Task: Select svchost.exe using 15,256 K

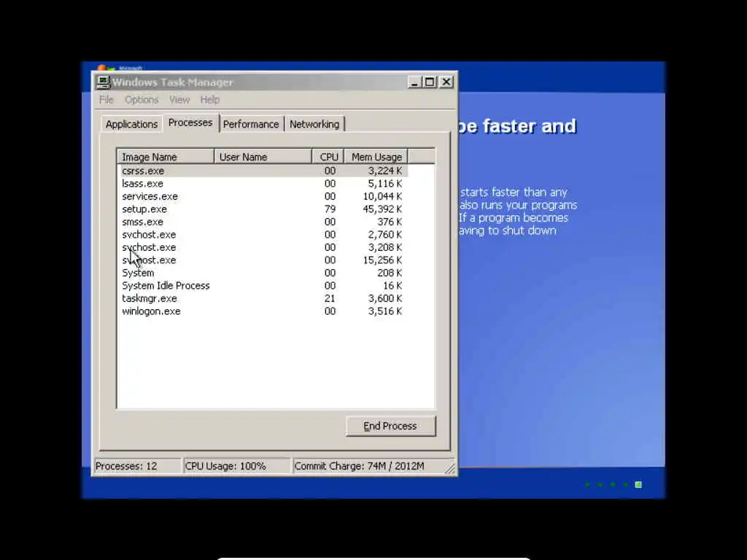Action: point(263,260)
